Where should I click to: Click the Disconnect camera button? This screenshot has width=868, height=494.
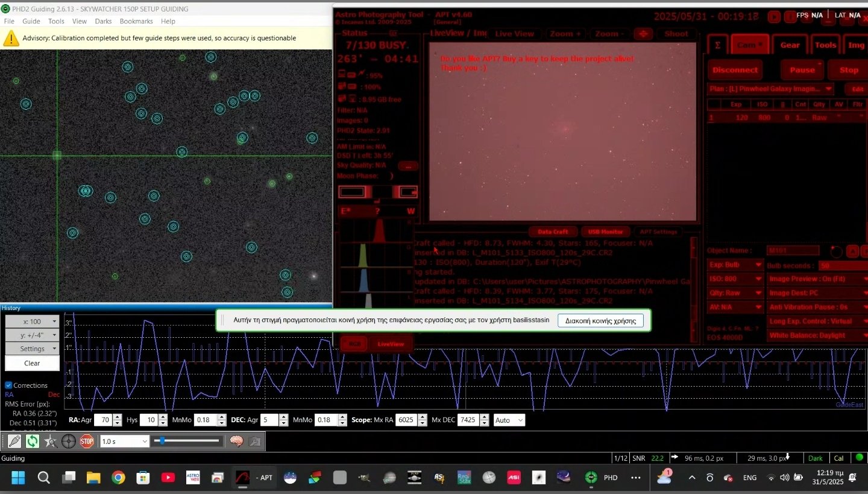tap(735, 70)
